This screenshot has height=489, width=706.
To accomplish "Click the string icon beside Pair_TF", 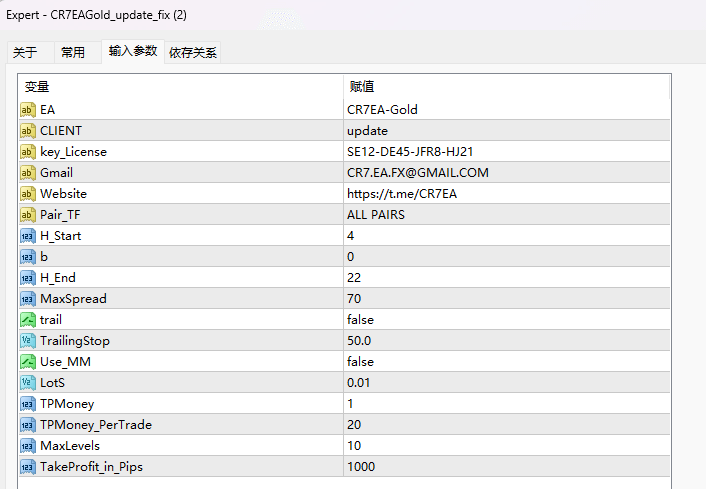I will click(27, 215).
